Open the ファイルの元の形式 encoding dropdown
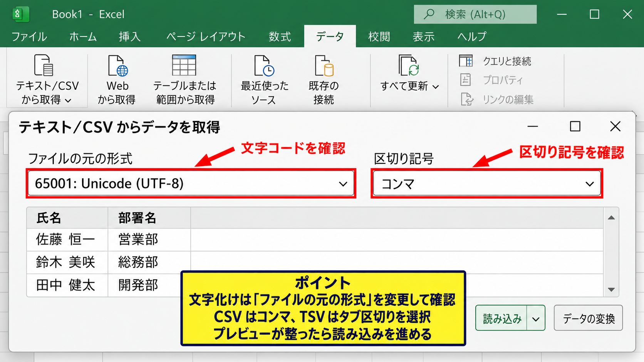 191,184
